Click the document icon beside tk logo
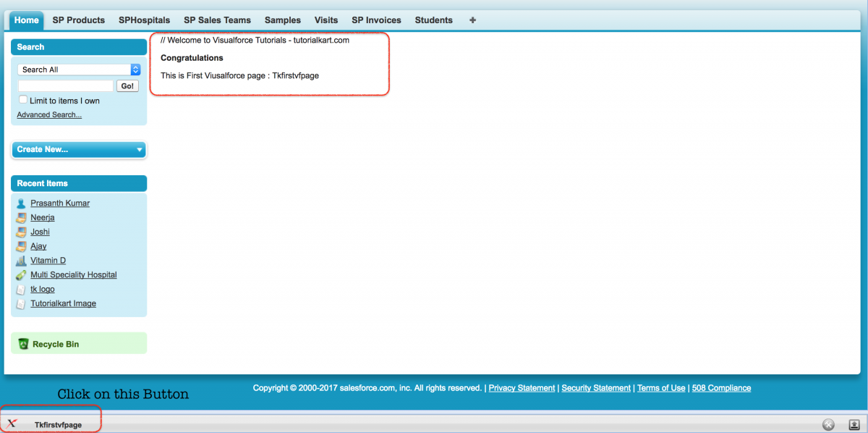 coord(21,290)
